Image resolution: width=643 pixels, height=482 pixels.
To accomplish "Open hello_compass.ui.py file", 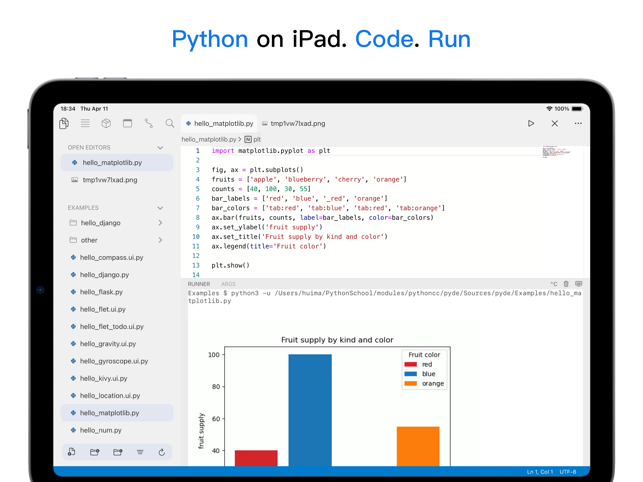I will (117, 257).
